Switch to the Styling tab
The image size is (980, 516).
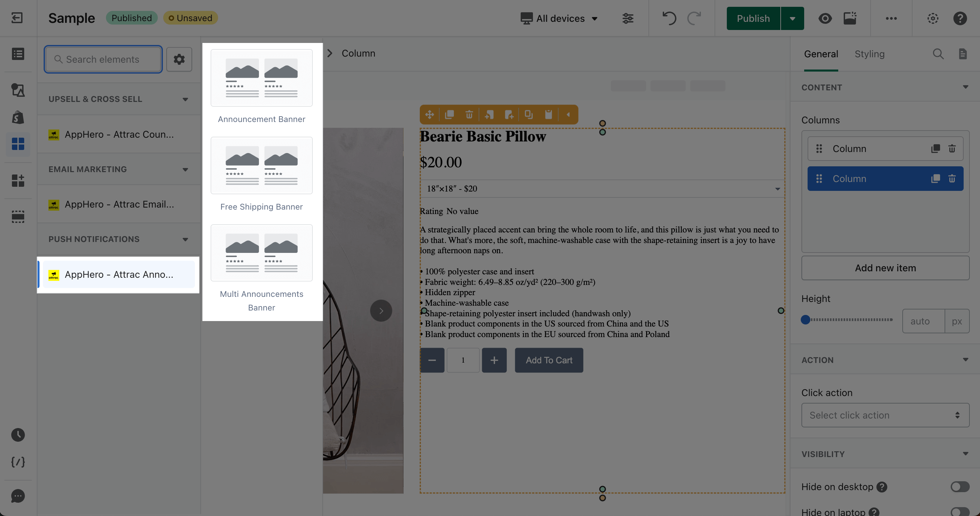869,54
